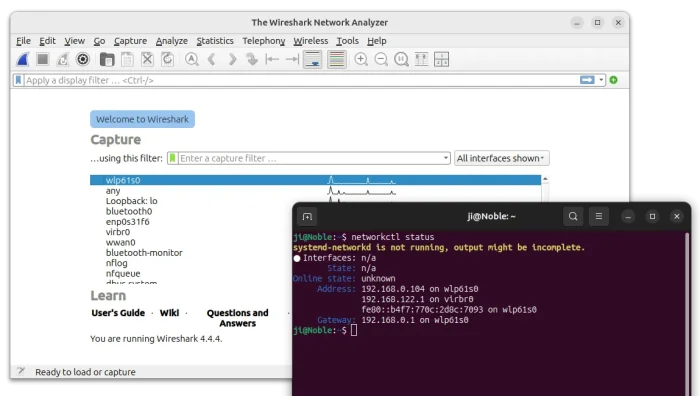Click Close capture file icon
Image resolution: width=700 pixels, height=396 pixels.
click(x=147, y=59)
